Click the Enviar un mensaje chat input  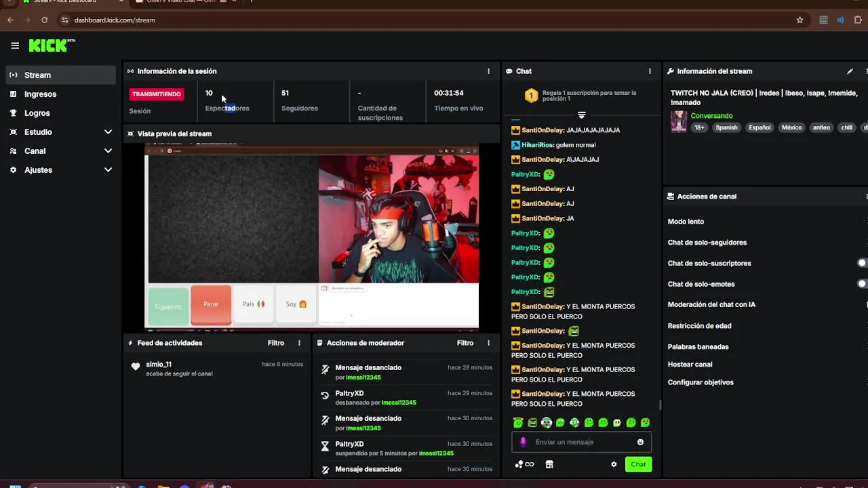coord(581,442)
